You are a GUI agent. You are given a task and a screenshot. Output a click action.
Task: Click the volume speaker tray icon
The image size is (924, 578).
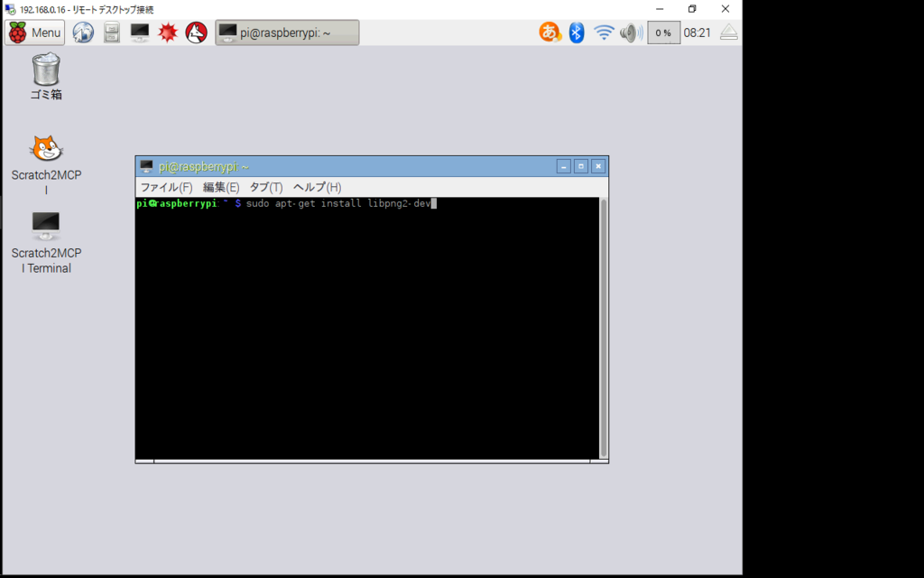(x=631, y=33)
